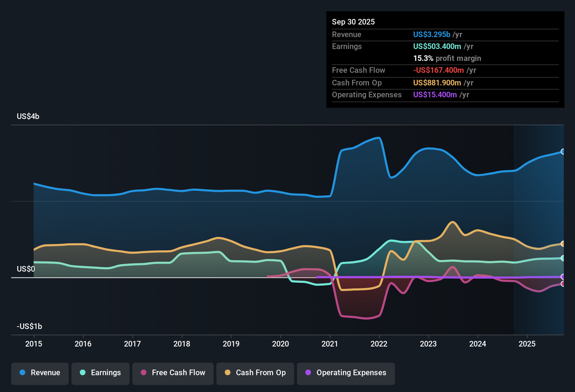Toggle the Earnings series off
Screen dimensions: 575x392
[101, 373]
